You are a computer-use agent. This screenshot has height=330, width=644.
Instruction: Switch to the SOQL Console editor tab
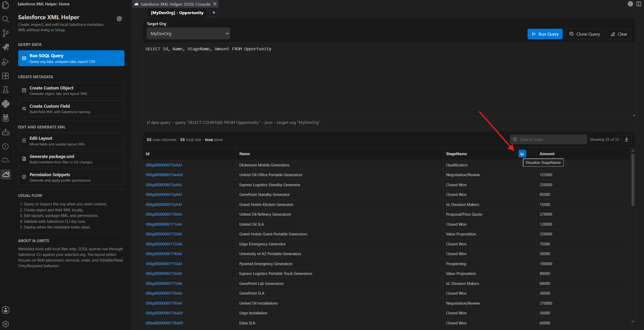175,4
